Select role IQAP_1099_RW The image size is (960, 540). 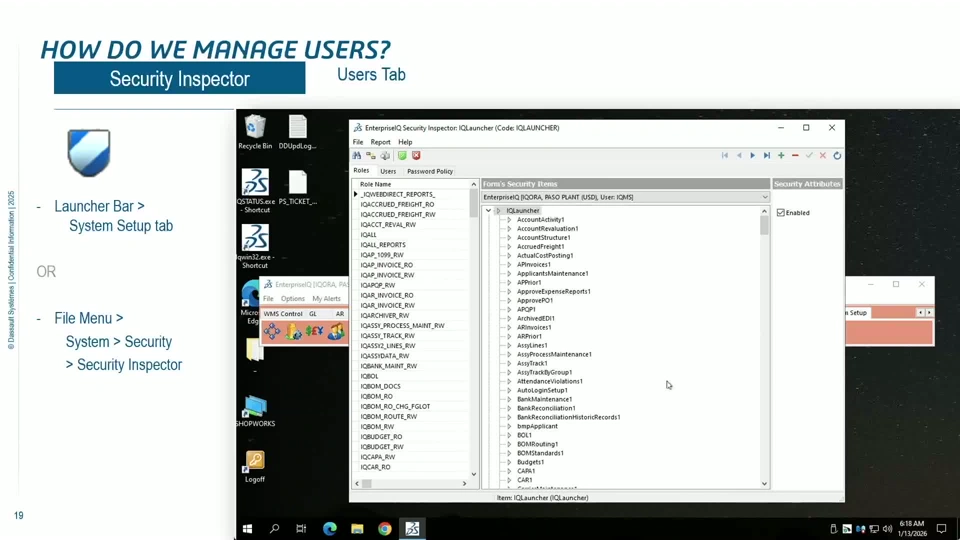click(382, 255)
